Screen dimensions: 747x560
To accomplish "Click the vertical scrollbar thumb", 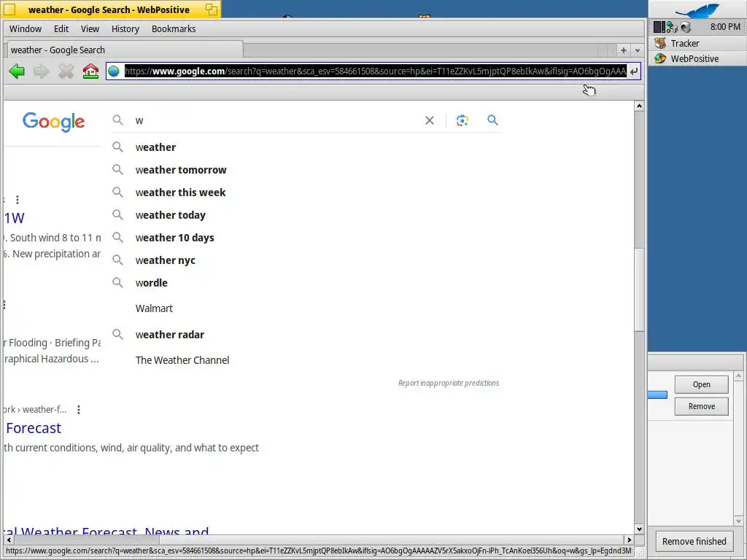I will (x=639, y=289).
